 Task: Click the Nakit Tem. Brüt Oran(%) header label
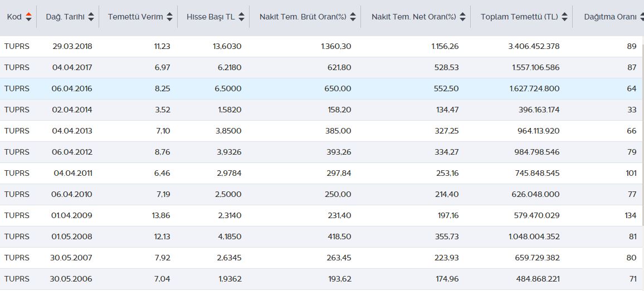click(x=303, y=17)
